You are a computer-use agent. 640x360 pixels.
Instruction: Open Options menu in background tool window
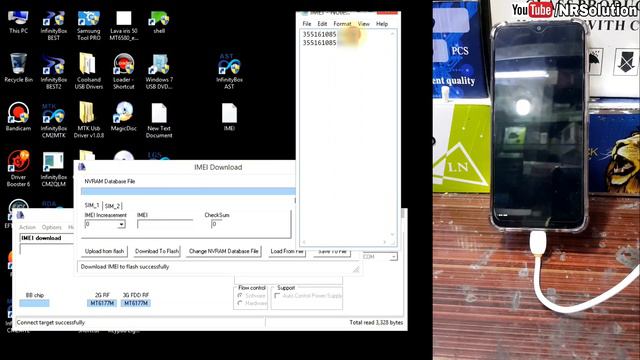pos(51,227)
